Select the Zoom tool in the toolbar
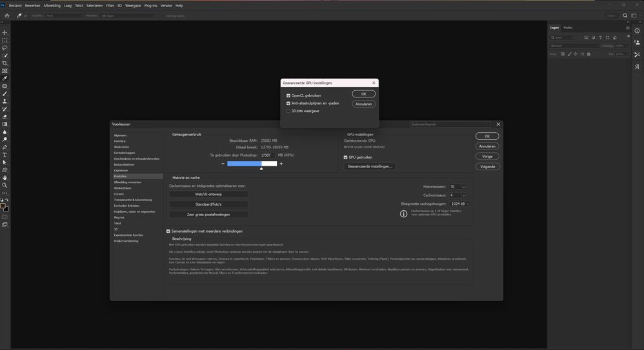644x350 pixels. 5,186
